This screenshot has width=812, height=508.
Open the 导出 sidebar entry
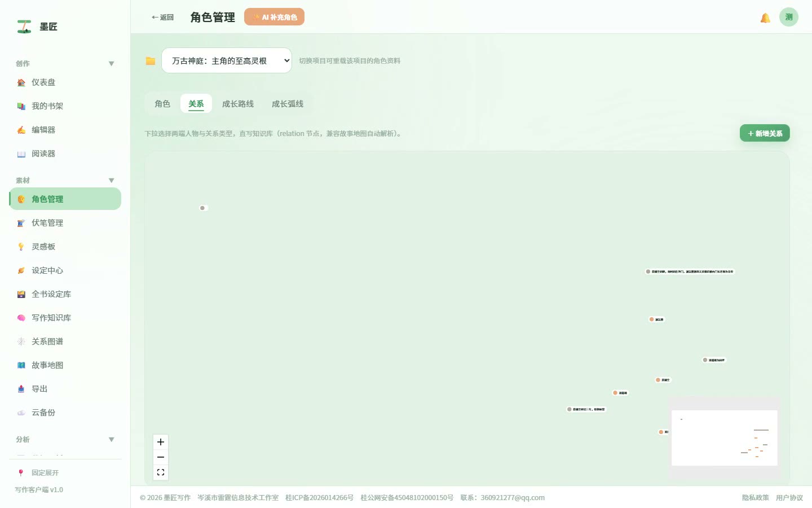(x=65, y=389)
